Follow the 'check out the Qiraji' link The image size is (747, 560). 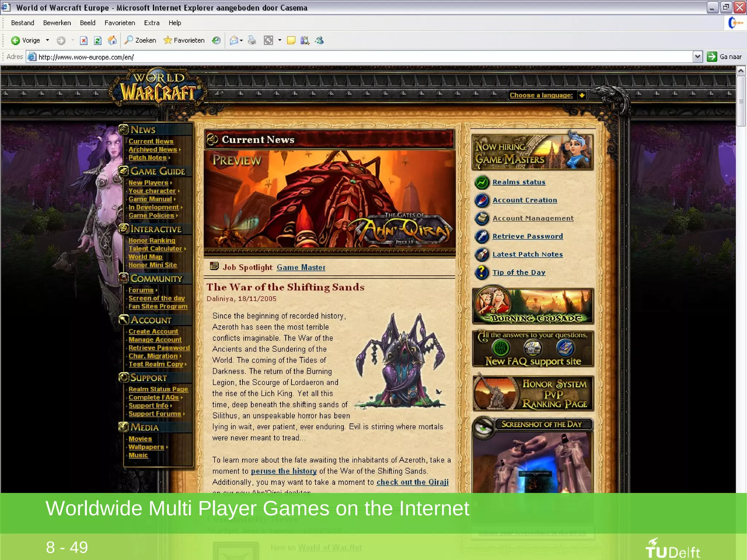pyautogui.click(x=413, y=482)
